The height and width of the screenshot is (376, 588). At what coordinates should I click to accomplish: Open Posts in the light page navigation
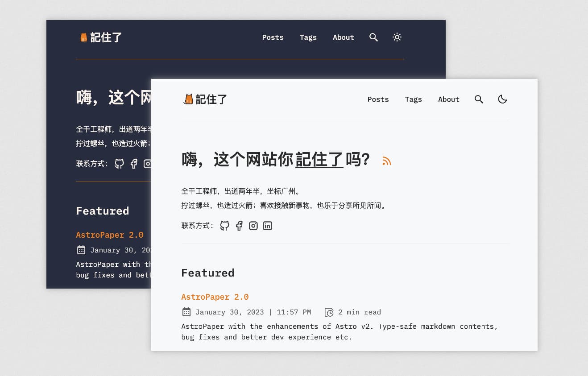click(x=378, y=99)
